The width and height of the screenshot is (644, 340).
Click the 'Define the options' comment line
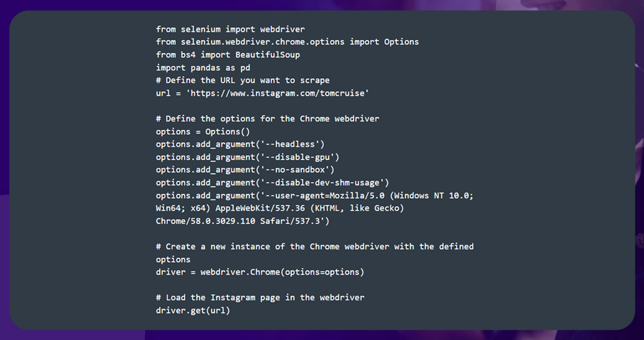click(267, 119)
